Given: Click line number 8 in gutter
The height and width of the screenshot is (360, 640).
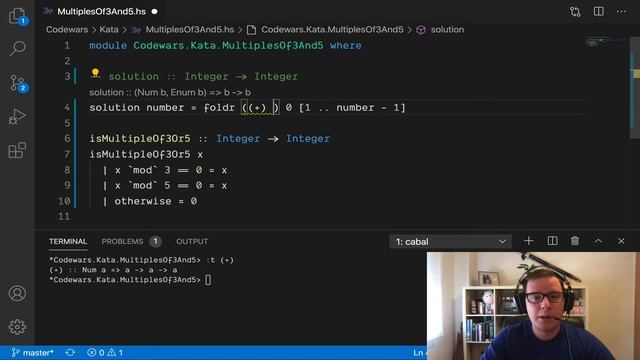Looking at the screenshot, I should point(67,170).
